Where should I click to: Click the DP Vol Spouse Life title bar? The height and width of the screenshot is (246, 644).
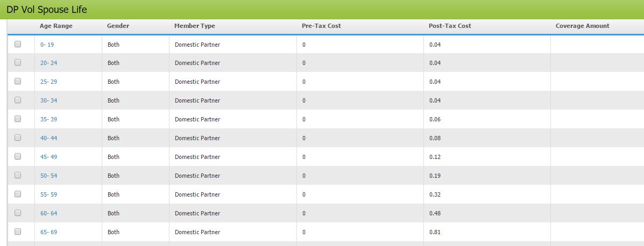pyautogui.click(x=46, y=9)
